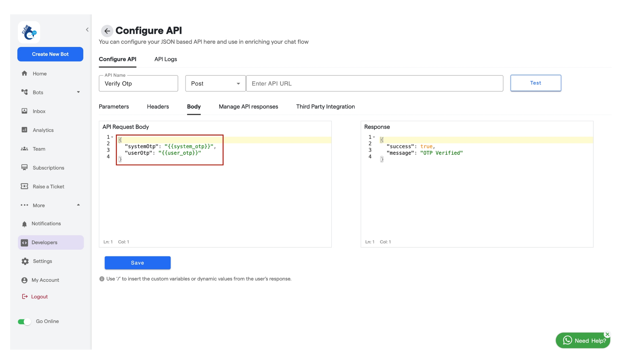Click the Logout exit icon
Image resolution: width=629 pixels, height=364 pixels.
click(x=25, y=297)
